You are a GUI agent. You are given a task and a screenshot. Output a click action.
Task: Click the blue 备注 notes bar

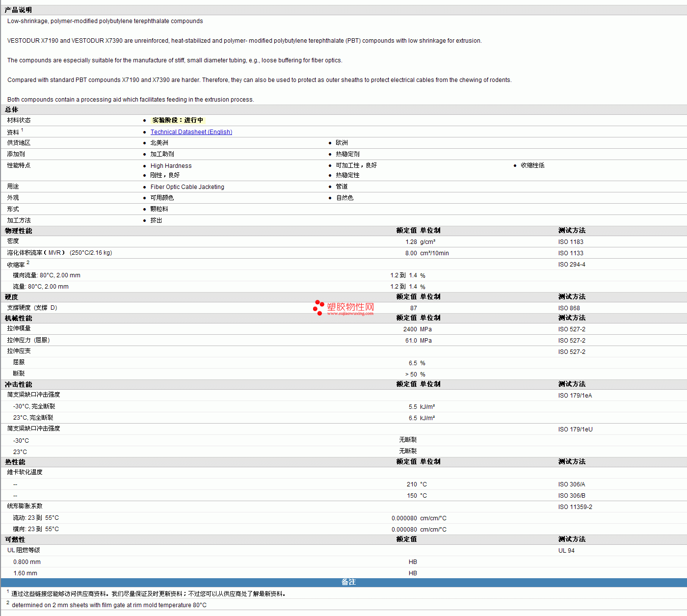[343, 582]
